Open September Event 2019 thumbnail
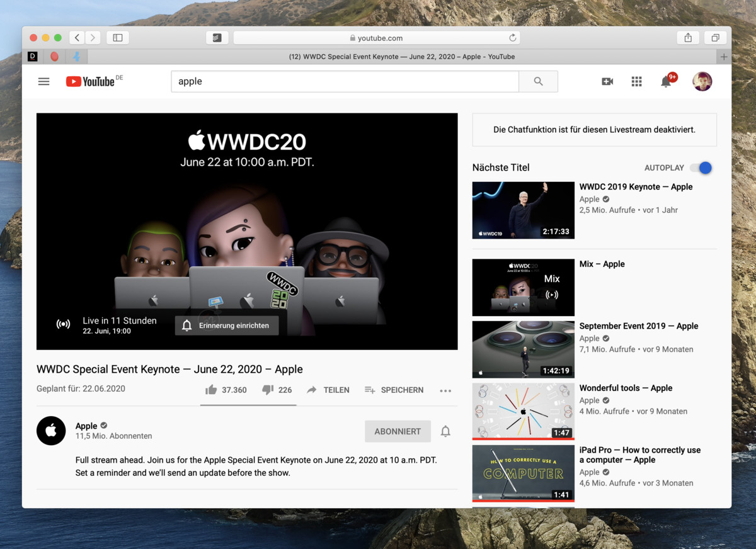Viewport: 756px width, 549px height. coord(524,349)
